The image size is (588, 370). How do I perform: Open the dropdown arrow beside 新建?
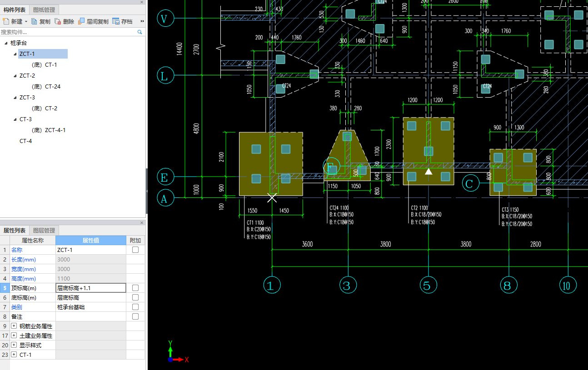(26, 21)
